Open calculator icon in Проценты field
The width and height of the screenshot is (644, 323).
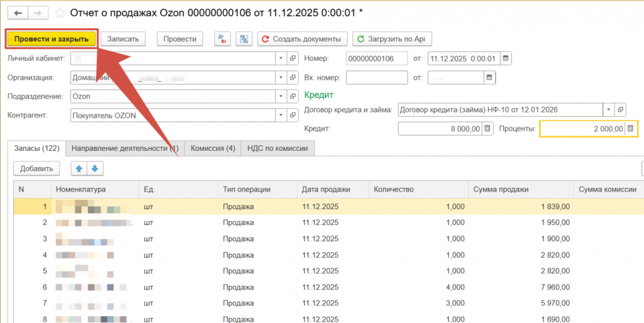click(631, 129)
